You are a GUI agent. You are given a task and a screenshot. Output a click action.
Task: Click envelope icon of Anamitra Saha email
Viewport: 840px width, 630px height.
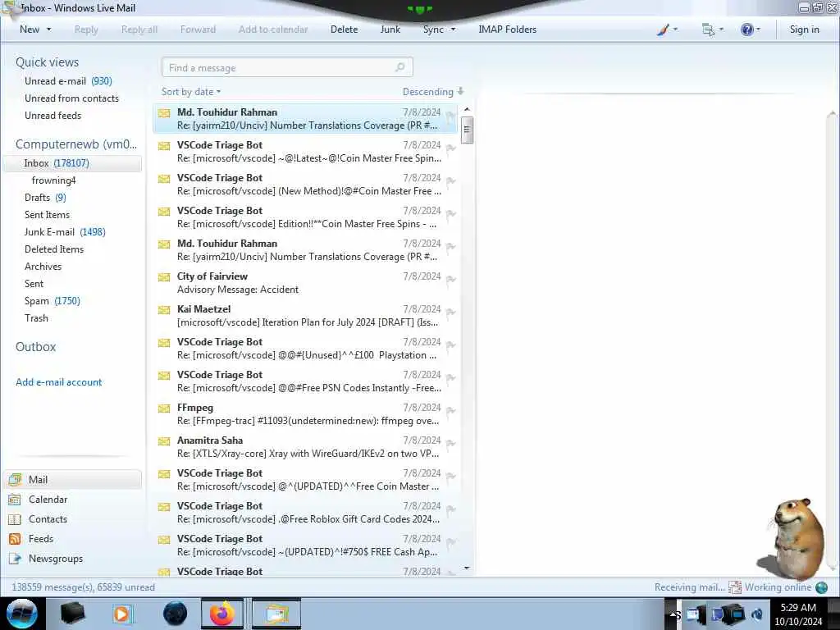164,441
